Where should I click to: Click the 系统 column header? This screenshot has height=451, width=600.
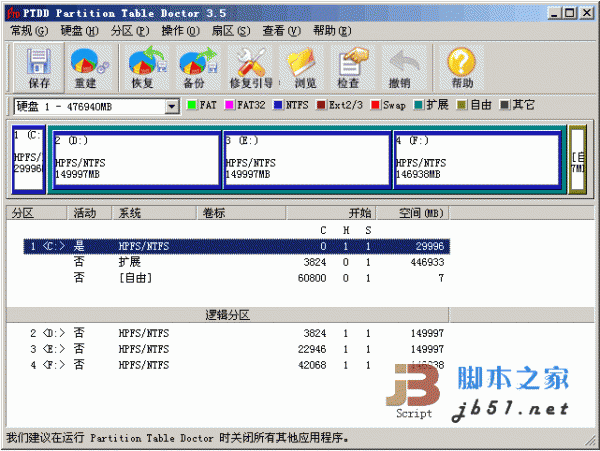[x=154, y=213]
